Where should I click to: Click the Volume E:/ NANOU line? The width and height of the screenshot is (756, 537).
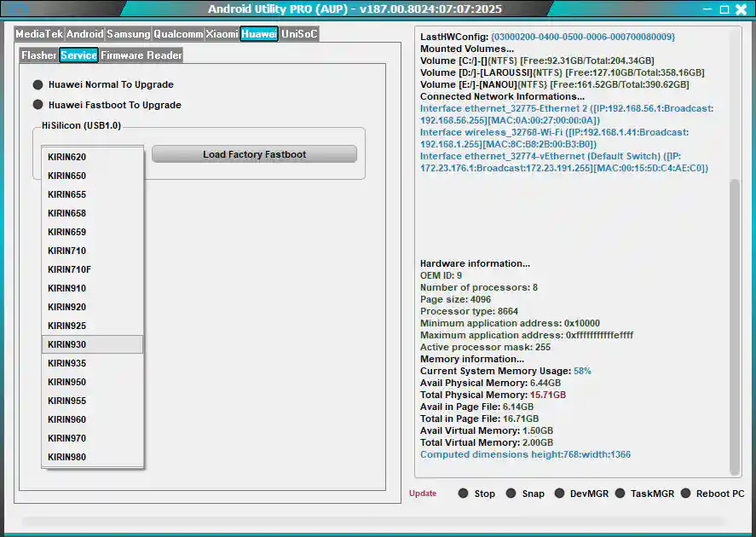(x=555, y=85)
